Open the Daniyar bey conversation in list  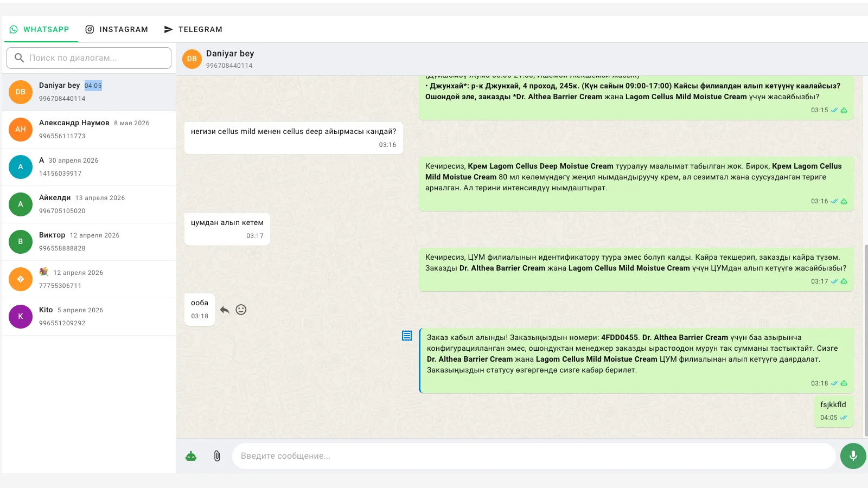pyautogui.click(x=89, y=92)
